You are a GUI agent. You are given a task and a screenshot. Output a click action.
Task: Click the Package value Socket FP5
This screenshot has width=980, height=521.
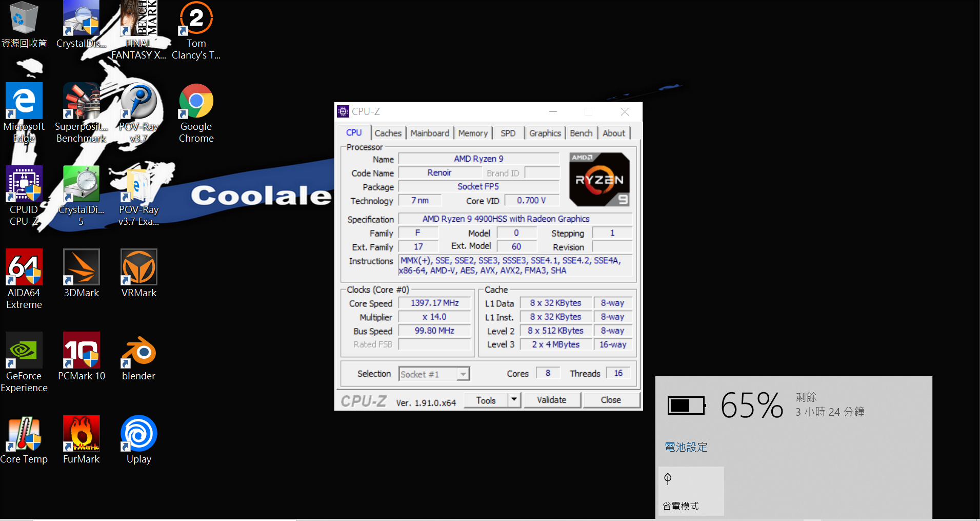[x=478, y=186]
